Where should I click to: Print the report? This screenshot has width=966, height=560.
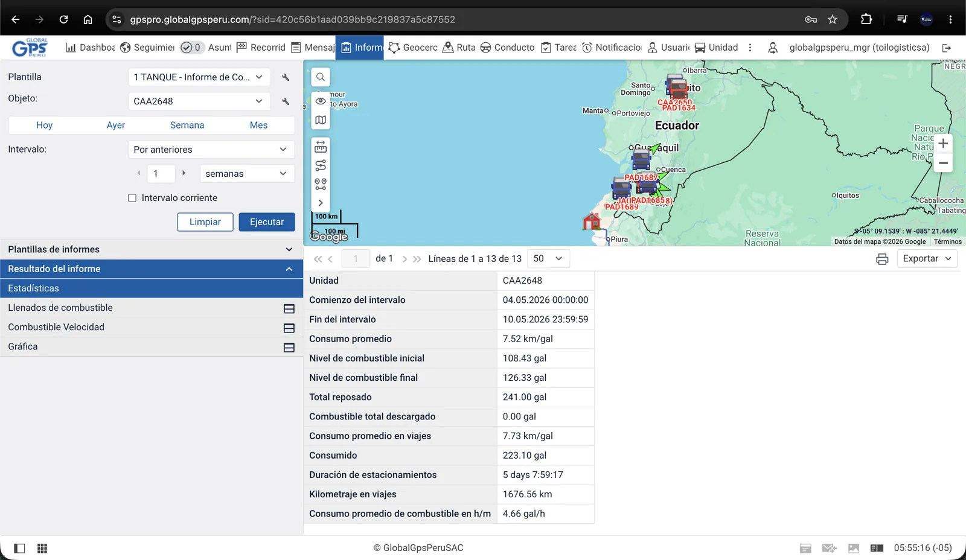point(882,259)
